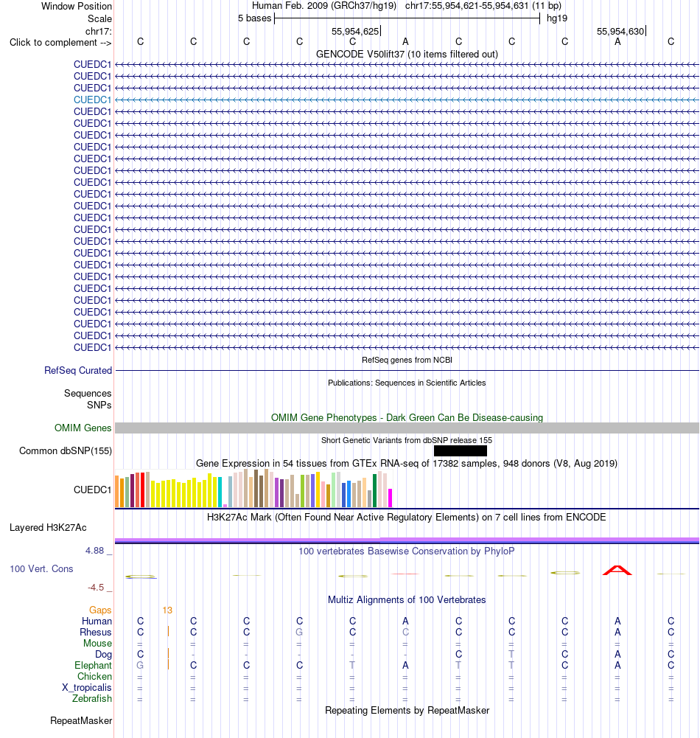Viewport: 700px width, 738px height.
Task: Select the Chicken alignment row label
Action: [x=94, y=676]
